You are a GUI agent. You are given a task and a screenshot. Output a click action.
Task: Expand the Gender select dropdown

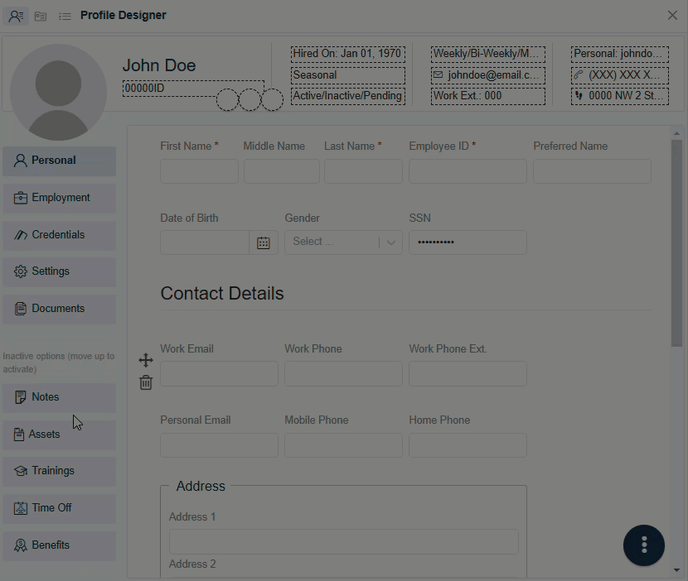tap(343, 243)
